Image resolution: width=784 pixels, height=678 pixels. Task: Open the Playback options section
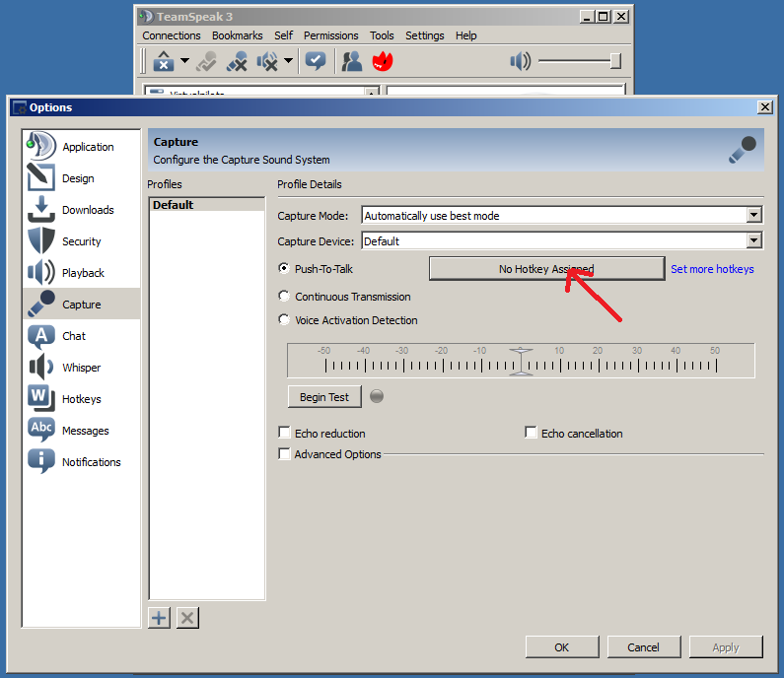tap(81, 272)
